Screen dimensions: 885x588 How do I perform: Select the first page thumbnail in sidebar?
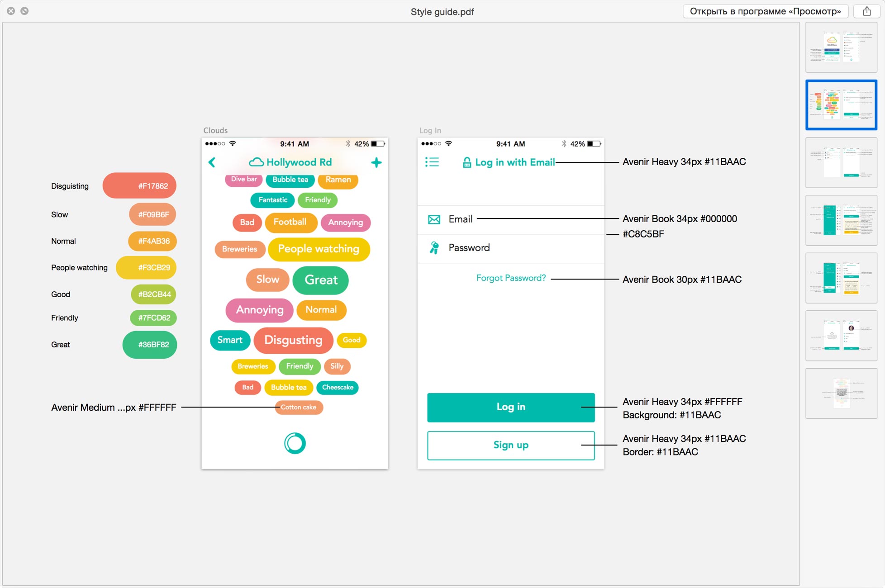pyautogui.click(x=841, y=47)
